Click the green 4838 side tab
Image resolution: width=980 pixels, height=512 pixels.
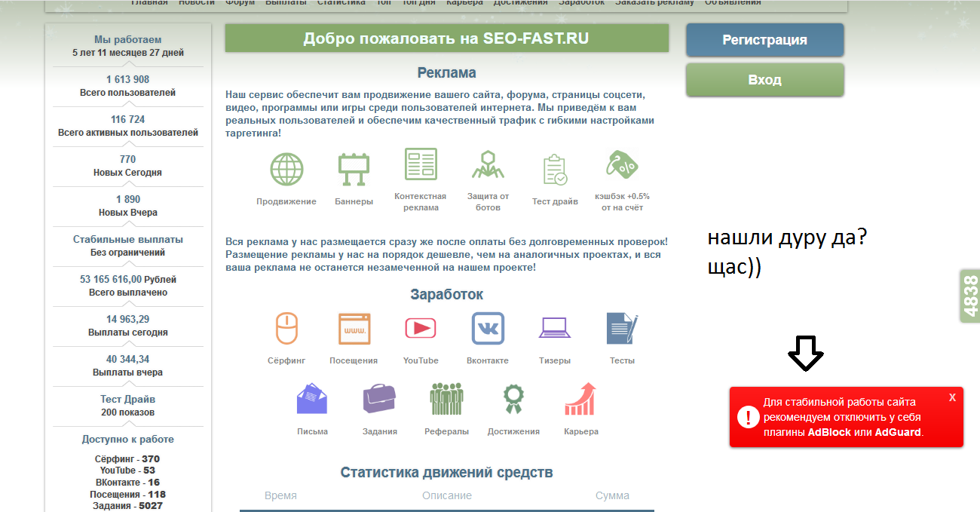coord(969,296)
